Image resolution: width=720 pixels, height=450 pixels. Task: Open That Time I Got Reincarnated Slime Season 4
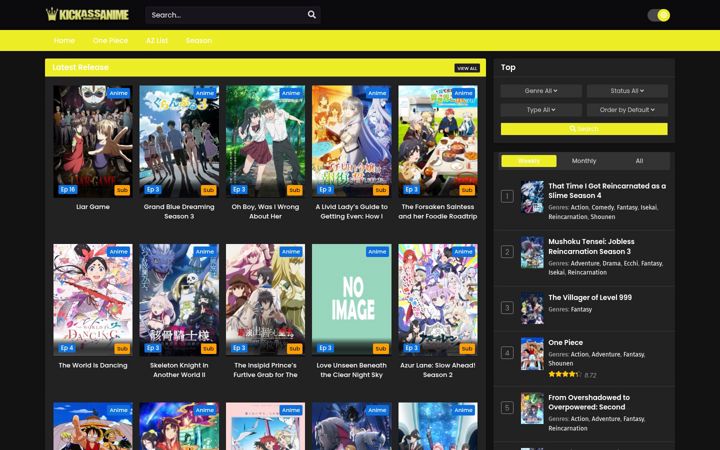[x=607, y=191]
